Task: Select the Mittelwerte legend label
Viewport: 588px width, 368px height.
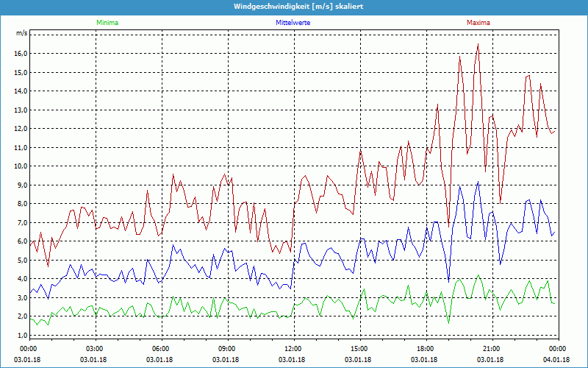Action: point(293,23)
